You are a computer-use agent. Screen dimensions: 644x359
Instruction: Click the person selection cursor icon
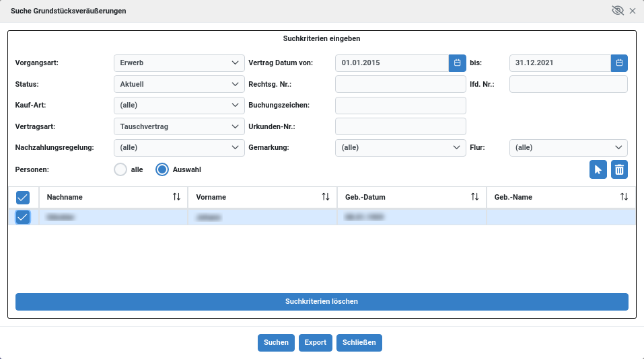pyautogui.click(x=598, y=170)
